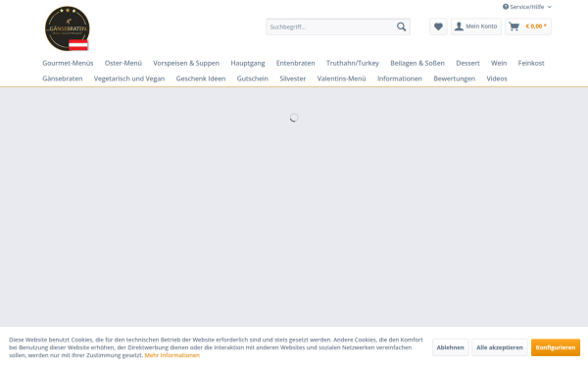Viewport: 588px width, 368px height.
Task: Open Oster-Menü category
Action: click(123, 63)
